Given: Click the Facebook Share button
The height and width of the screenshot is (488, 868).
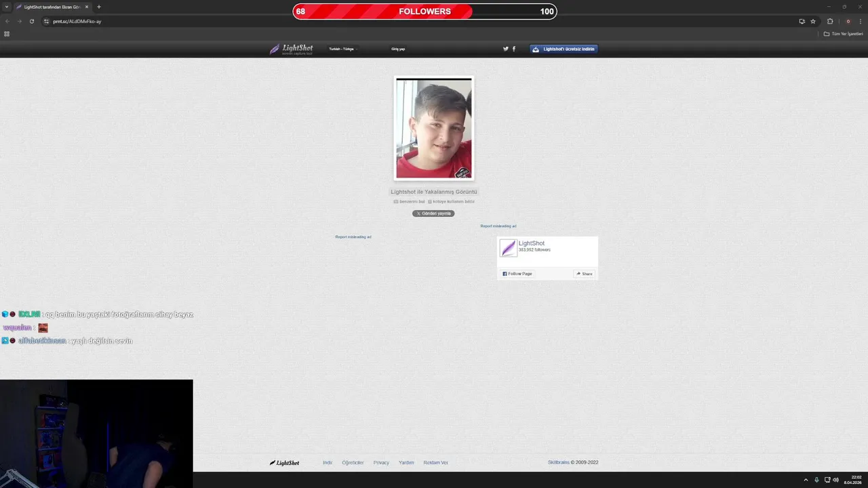Looking at the screenshot, I should tap(585, 274).
